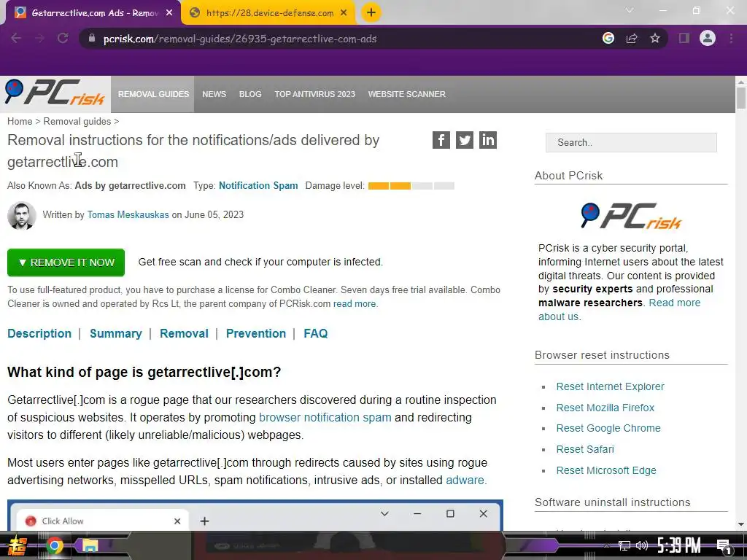Open browser notification spam link
Screen dimensions: 747x560
pyautogui.click(x=325, y=418)
